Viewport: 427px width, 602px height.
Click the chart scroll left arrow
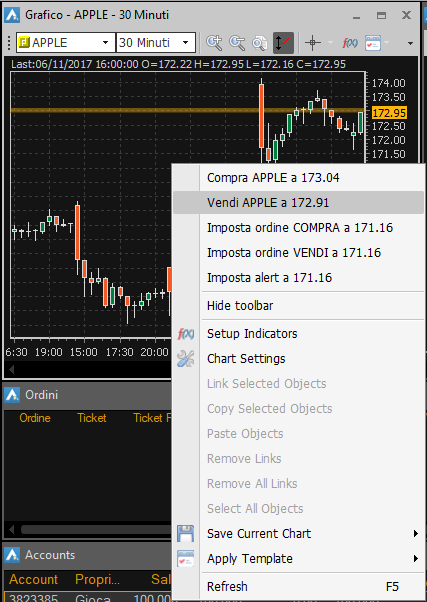[12, 369]
